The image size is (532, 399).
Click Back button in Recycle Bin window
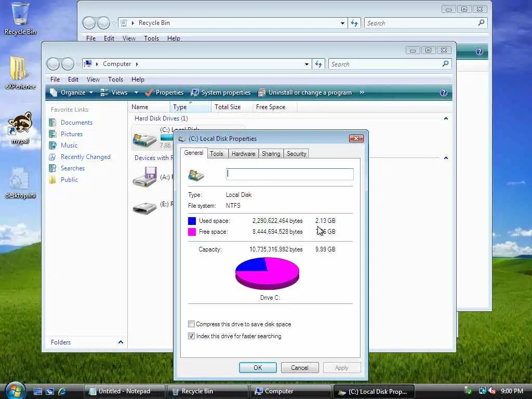pyautogui.click(x=89, y=23)
